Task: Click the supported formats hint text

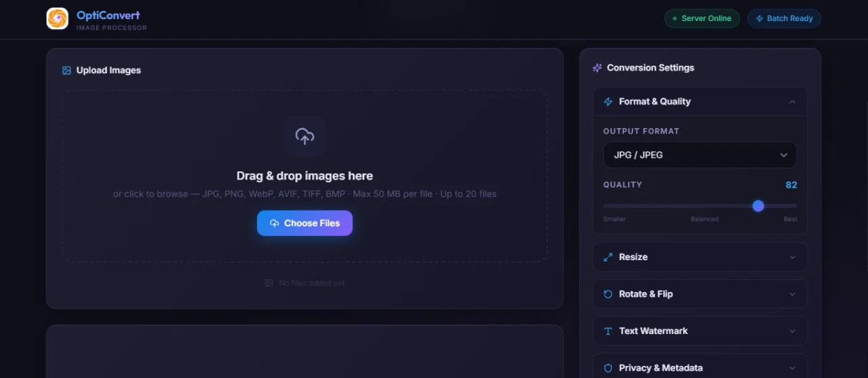Action: [x=304, y=194]
